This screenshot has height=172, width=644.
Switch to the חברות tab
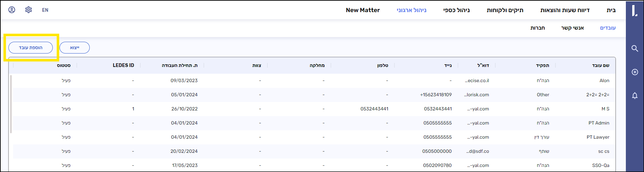[x=537, y=28]
